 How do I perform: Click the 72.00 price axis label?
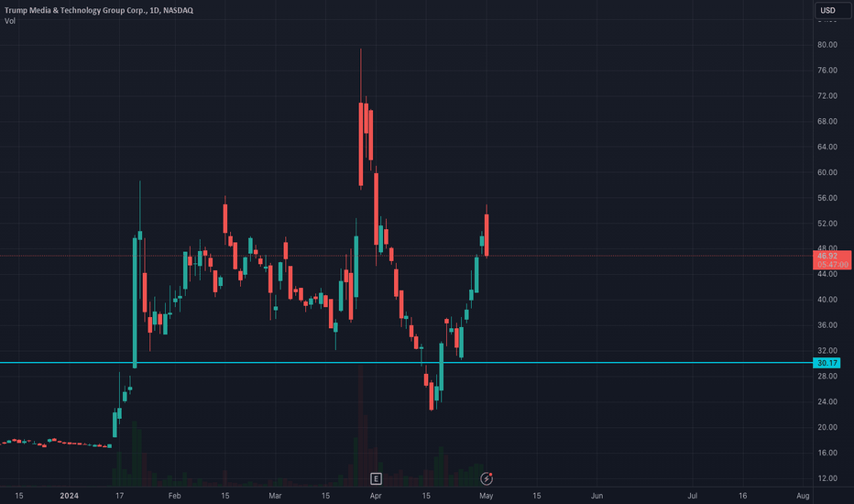827,96
